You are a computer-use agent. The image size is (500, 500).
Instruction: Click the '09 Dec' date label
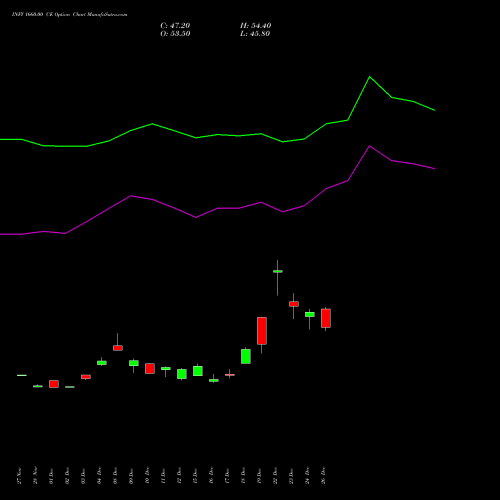tap(131, 476)
